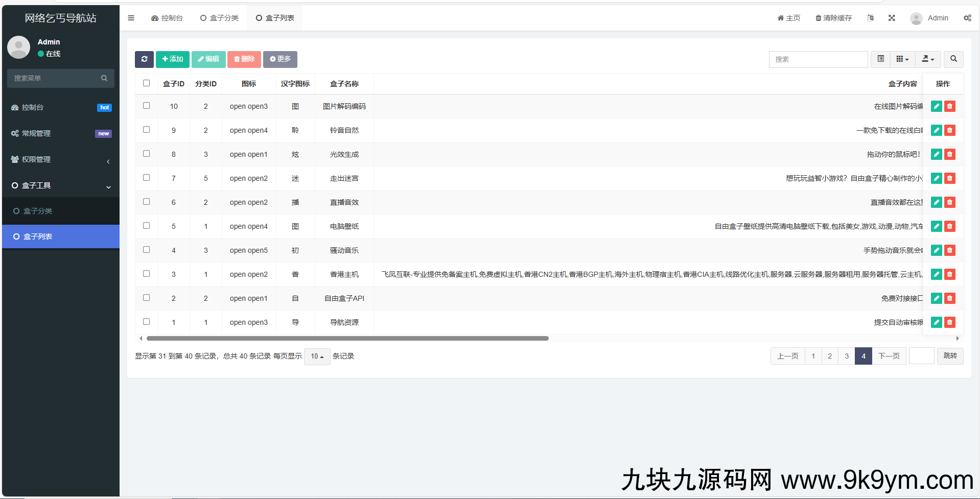The width and height of the screenshot is (980, 499).
Task: Focus the page jump number field
Action: 922,356
